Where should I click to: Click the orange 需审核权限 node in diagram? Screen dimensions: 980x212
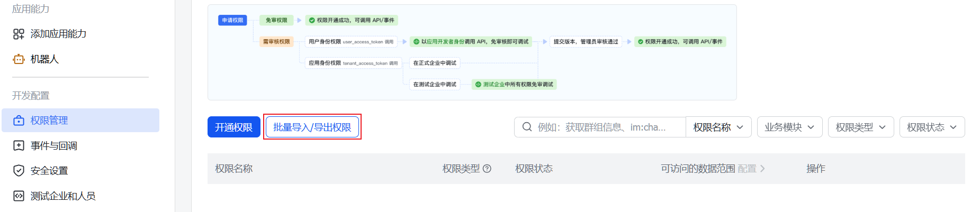(276, 42)
